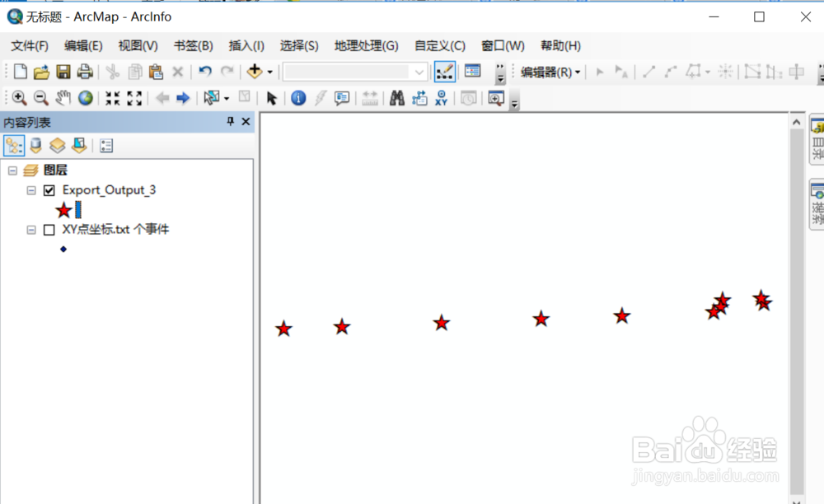Select the Measure tool
Image resolution: width=824 pixels, height=504 pixels.
tap(369, 98)
